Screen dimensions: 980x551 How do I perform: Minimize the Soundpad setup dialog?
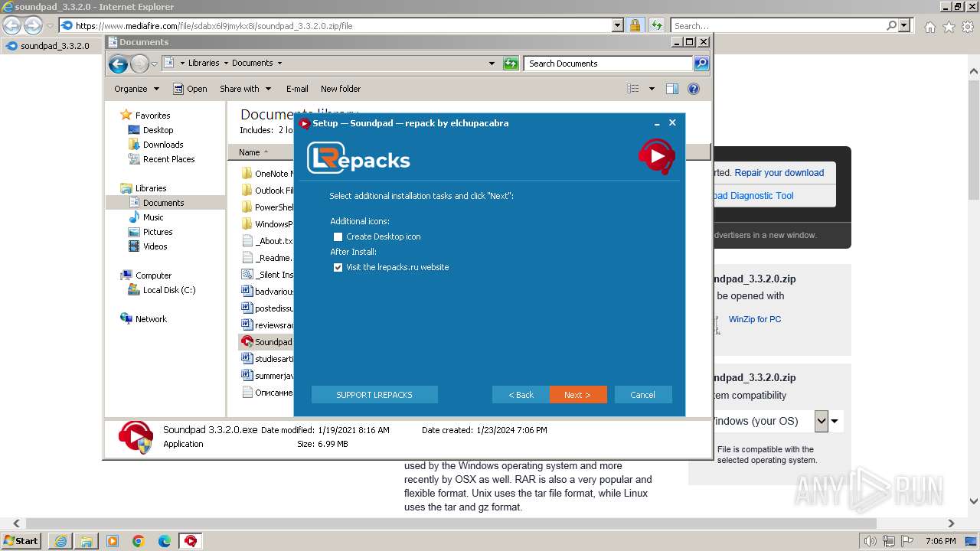click(x=657, y=123)
